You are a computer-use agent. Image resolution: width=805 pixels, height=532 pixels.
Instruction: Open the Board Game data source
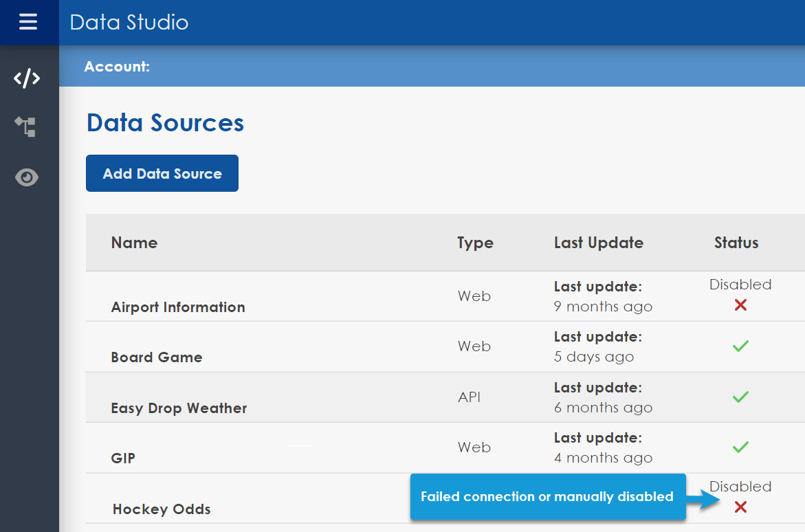point(157,357)
